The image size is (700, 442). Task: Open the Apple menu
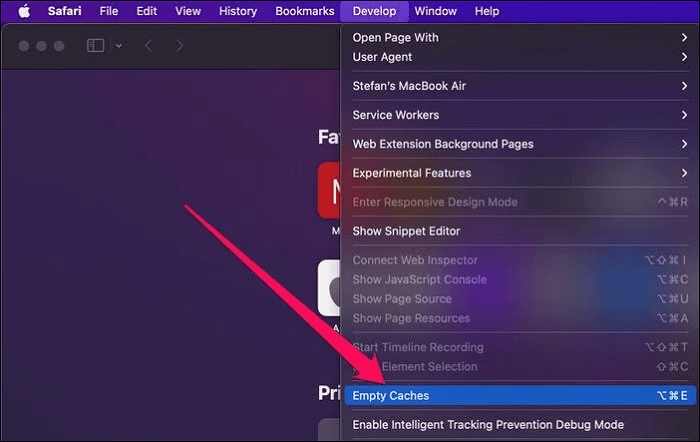[x=24, y=11]
